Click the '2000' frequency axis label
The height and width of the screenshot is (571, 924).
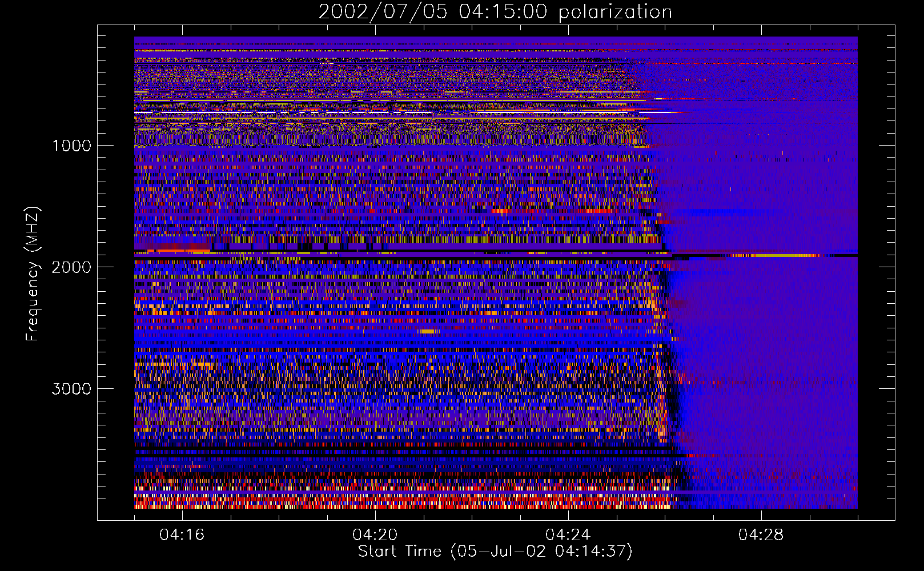71,267
